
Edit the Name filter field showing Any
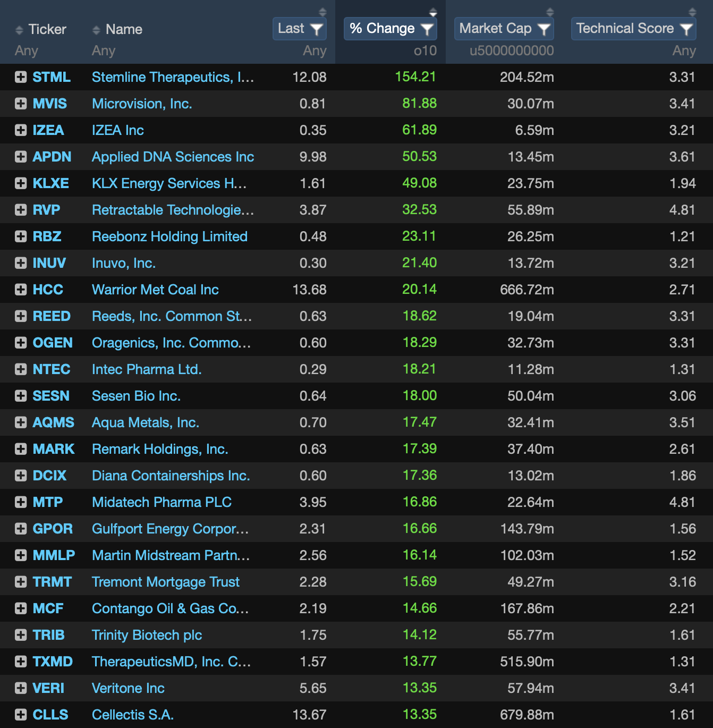[104, 51]
